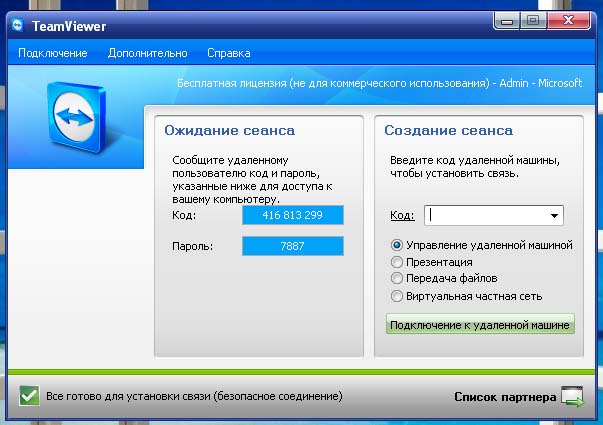Click the code value 416 813 299
603x425 pixels.
(x=293, y=215)
